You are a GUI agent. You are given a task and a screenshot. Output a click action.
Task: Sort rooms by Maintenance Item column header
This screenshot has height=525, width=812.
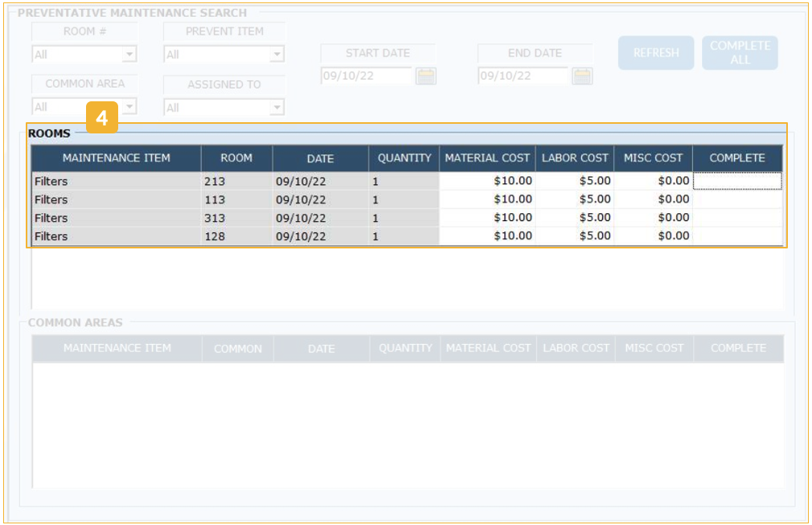[116, 158]
